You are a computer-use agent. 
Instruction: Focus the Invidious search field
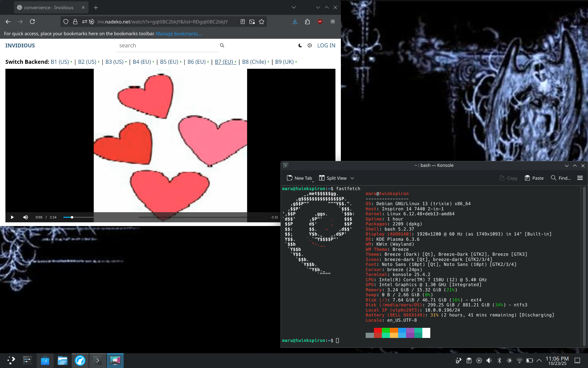(x=168, y=45)
